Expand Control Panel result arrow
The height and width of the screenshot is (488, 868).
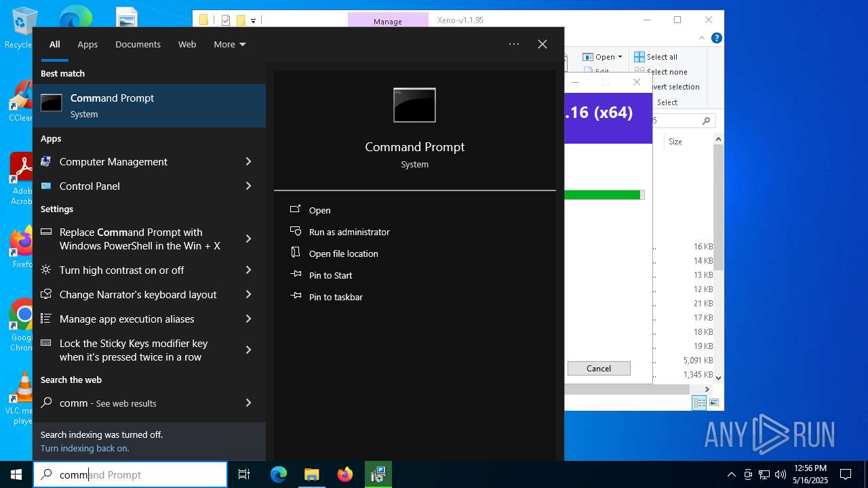[x=248, y=186]
